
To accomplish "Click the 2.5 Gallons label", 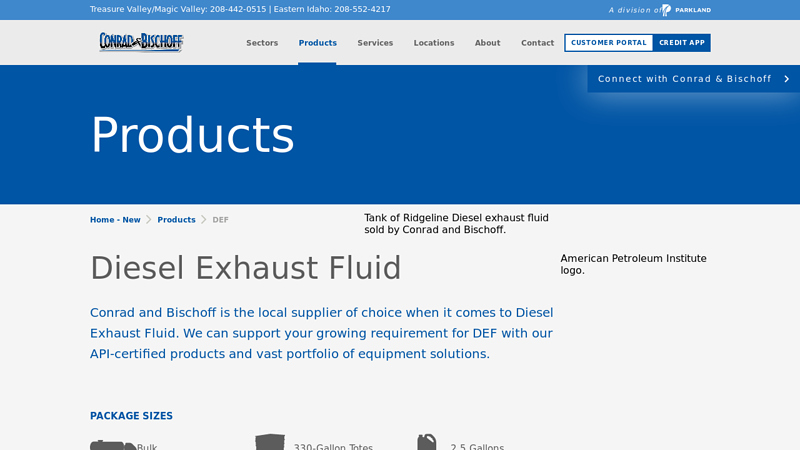I will [x=477, y=446].
